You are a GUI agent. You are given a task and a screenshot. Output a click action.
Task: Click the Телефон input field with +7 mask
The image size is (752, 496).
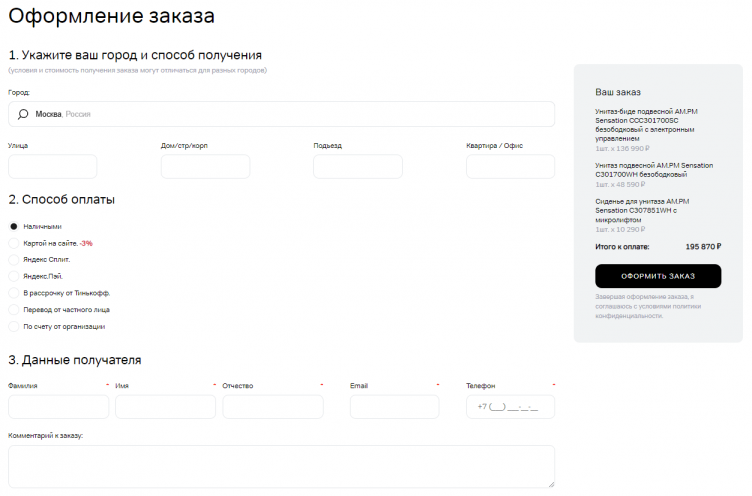[x=510, y=407]
